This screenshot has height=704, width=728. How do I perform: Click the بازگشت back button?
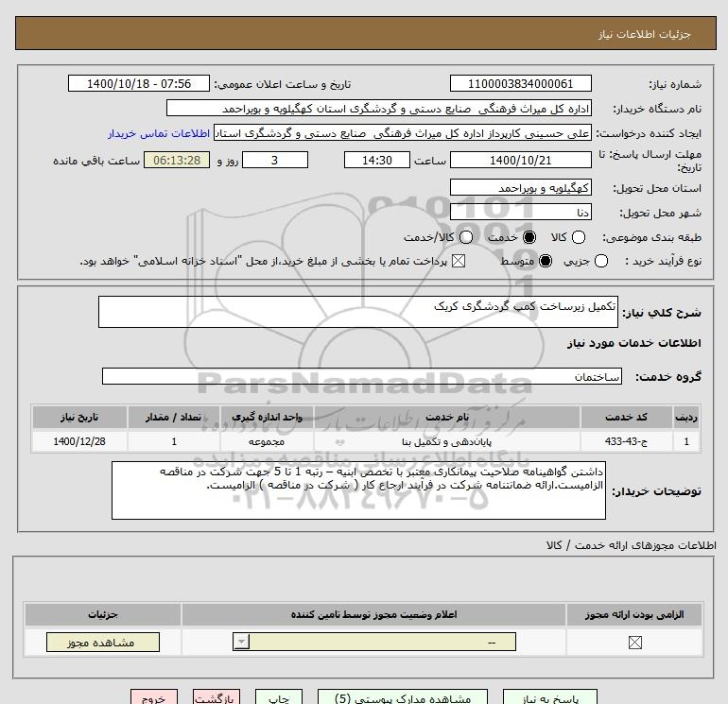tap(217, 697)
